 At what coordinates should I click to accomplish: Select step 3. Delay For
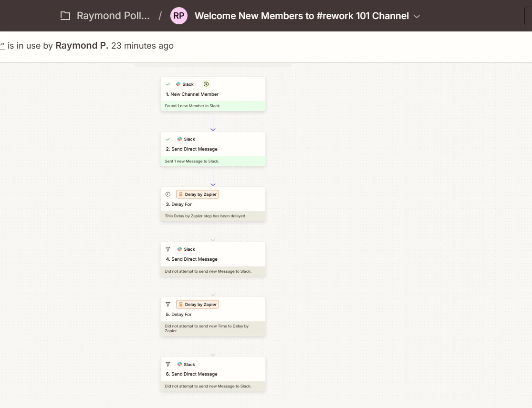pos(179,204)
